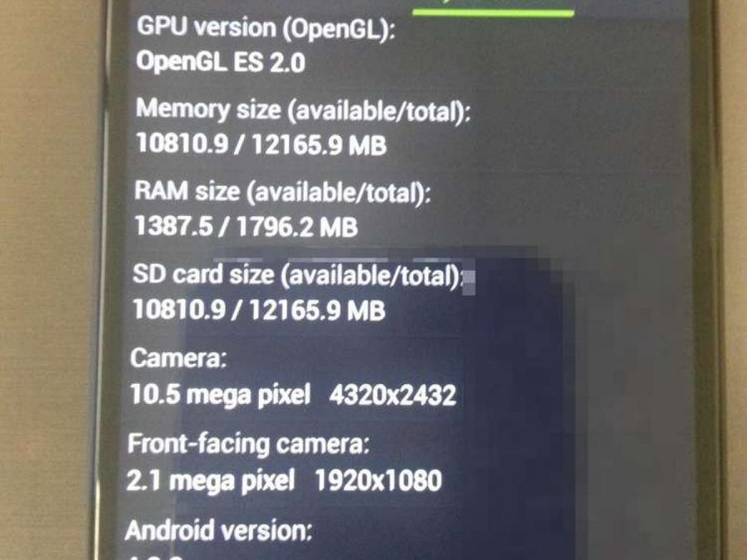Tap the 4320x2432 camera resolution
The width and height of the screenshot is (747, 560).
pos(392,395)
